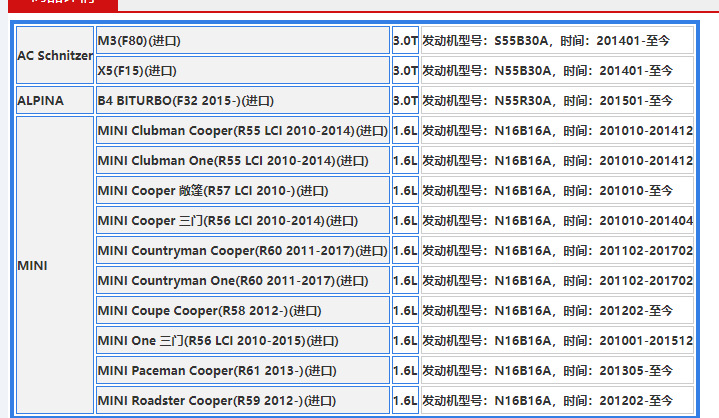719x418 pixels.
Task: Click engine details cell in the MINI Countryman One row
Action: click(x=557, y=280)
